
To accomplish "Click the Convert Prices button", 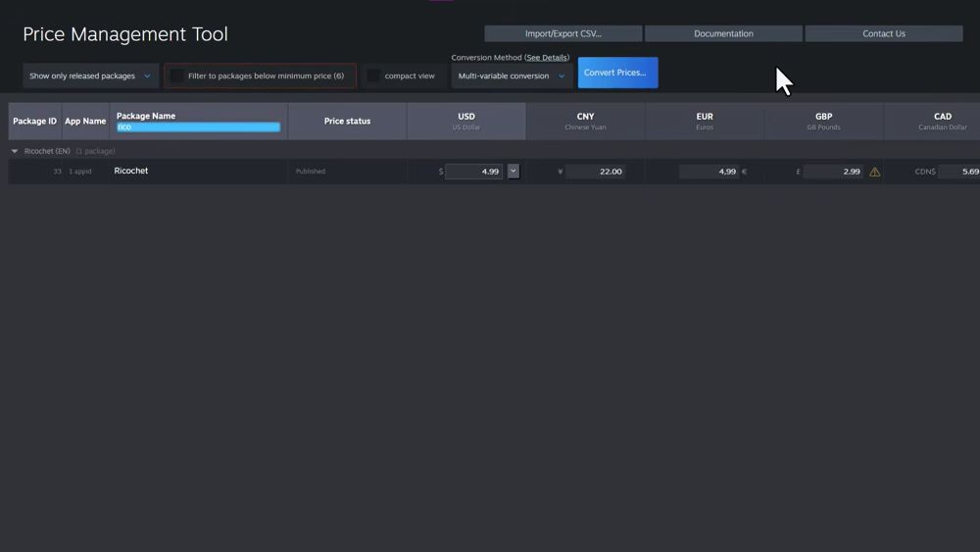I will coord(617,73).
